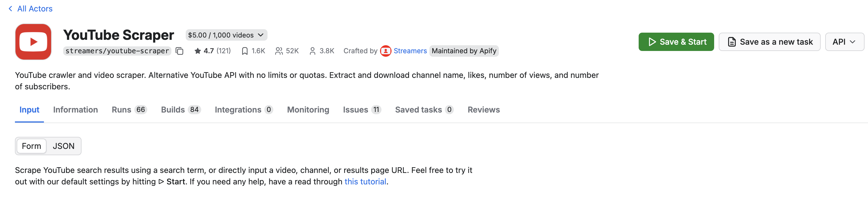Click the Save & Start button
This screenshot has height=197, width=868.
[676, 42]
